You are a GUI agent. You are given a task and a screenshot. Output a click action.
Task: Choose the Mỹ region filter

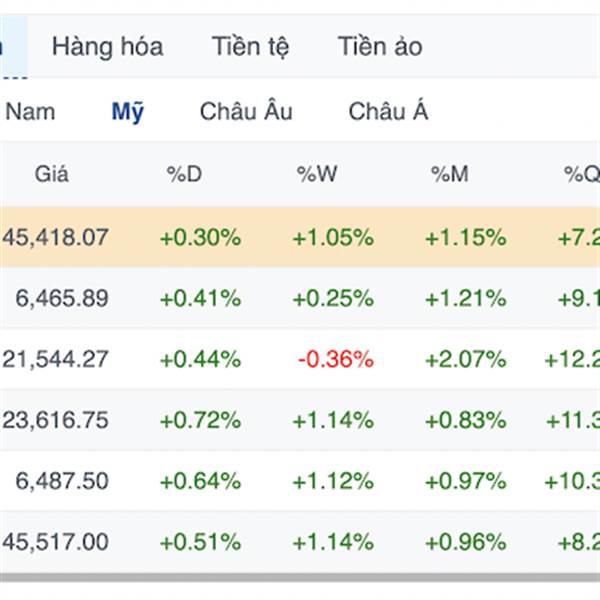click(x=128, y=112)
